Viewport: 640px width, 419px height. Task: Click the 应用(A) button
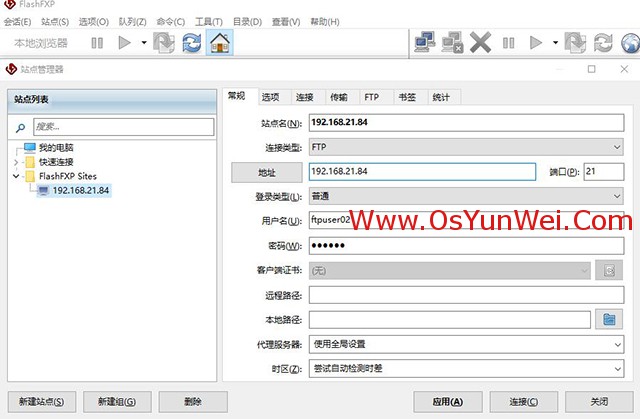pos(448,402)
